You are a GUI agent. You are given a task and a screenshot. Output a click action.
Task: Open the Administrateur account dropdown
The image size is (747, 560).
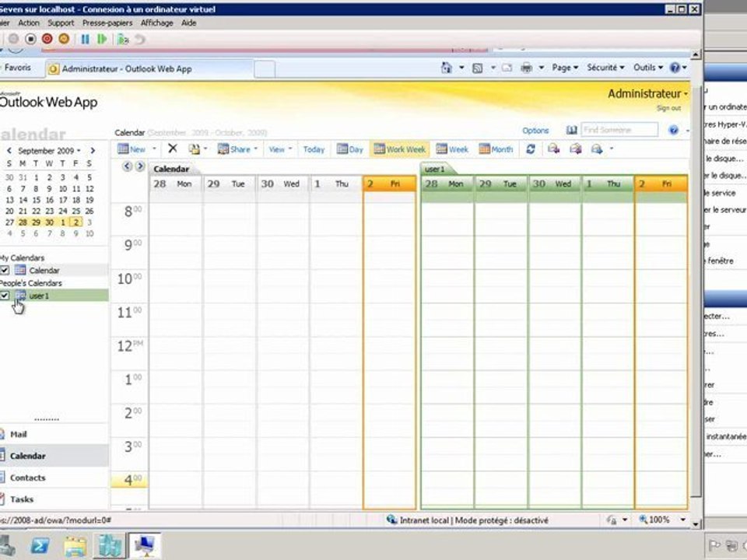tap(647, 94)
